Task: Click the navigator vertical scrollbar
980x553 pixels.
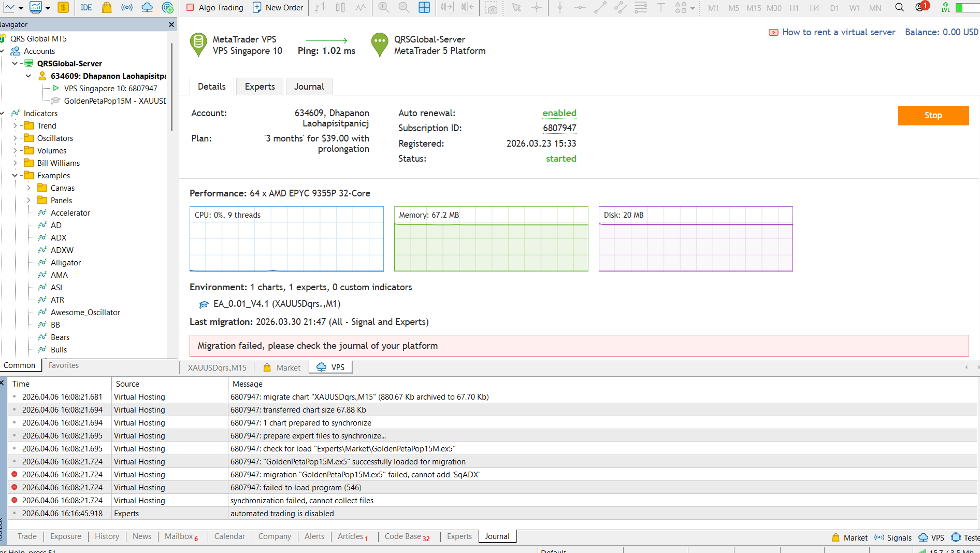Action: coord(171,87)
